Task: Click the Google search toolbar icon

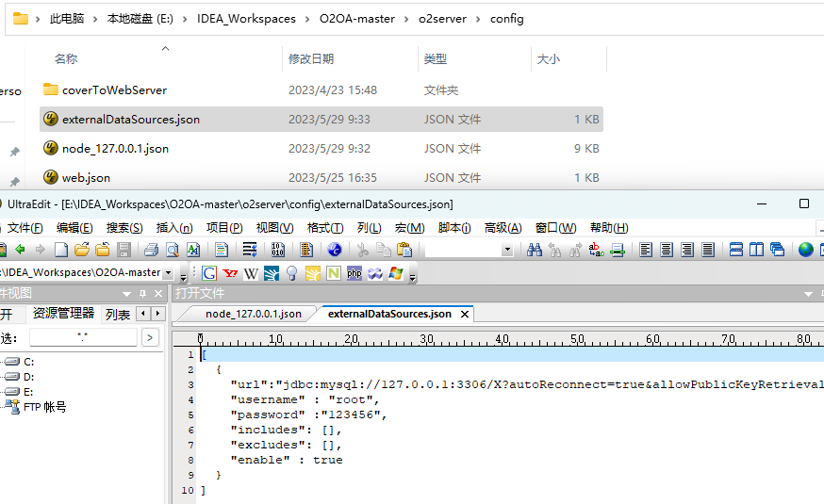Action: [209, 273]
